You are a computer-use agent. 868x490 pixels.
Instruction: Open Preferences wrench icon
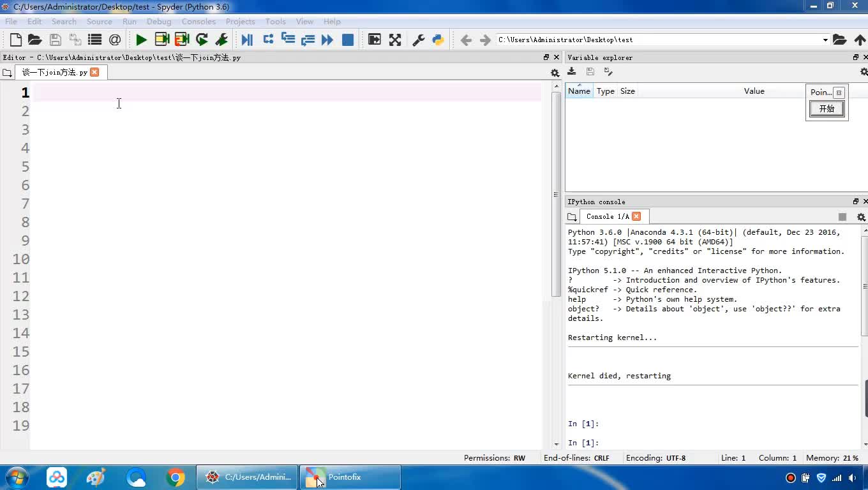coord(419,40)
